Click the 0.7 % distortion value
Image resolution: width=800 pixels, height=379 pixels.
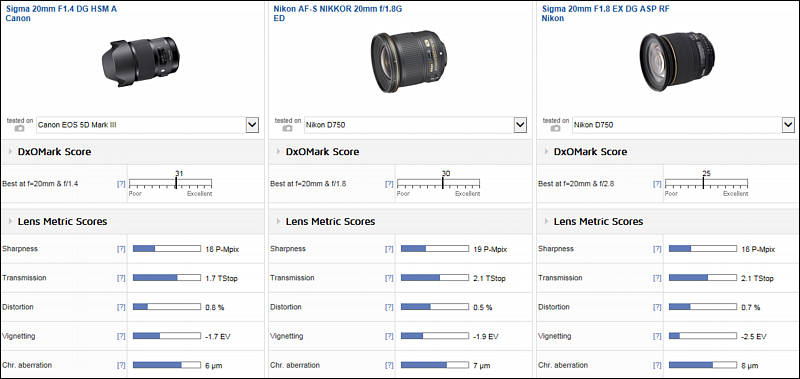click(x=751, y=308)
